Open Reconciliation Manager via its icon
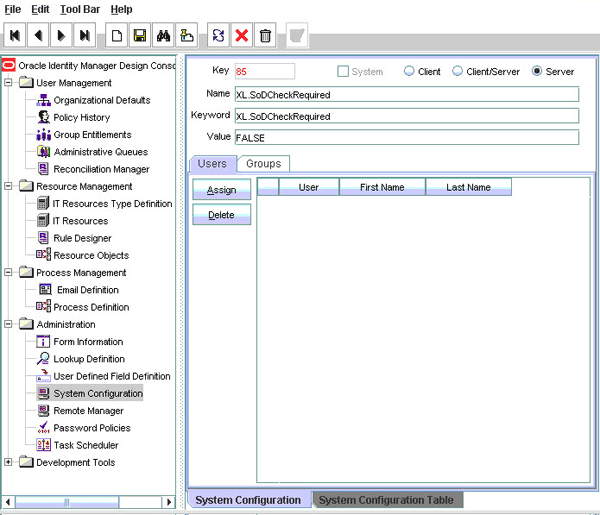The height and width of the screenshot is (515, 600). click(x=43, y=169)
